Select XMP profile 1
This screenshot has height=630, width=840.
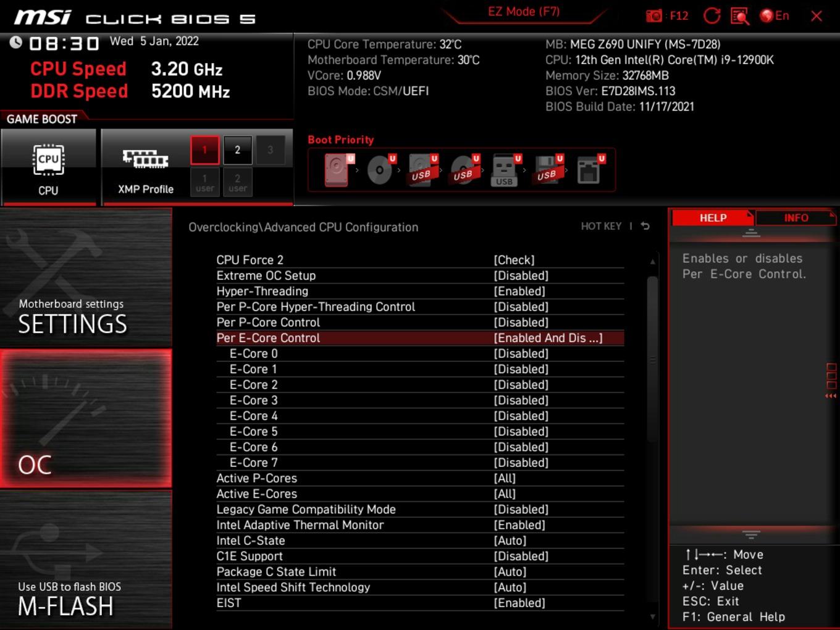coord(205,150)
